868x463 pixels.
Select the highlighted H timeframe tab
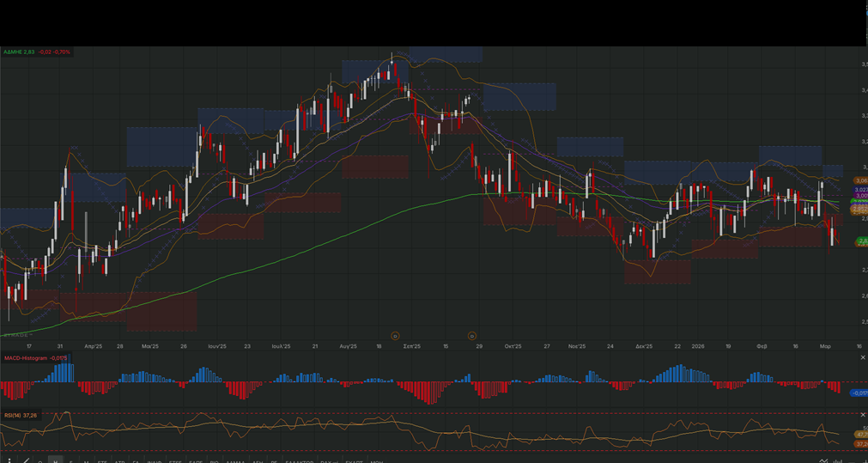[x=55, y=460]
